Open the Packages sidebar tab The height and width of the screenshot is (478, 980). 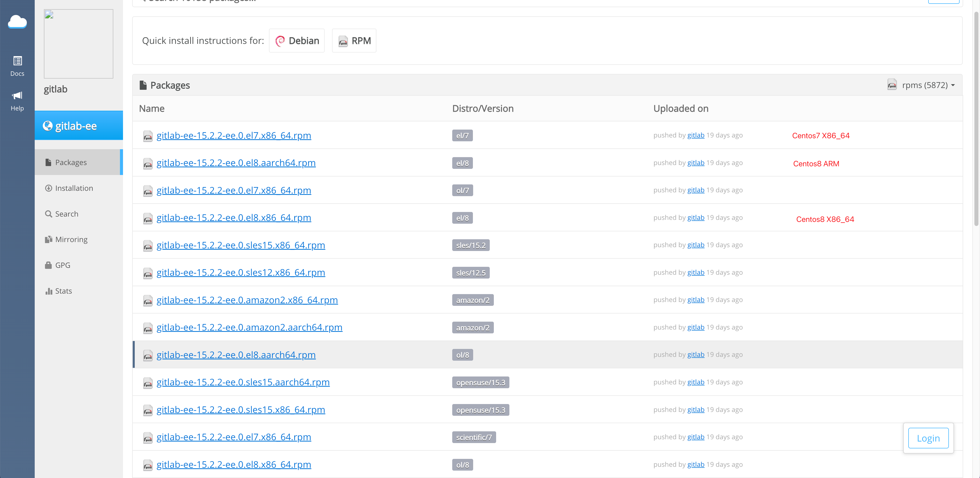click(x=79, y=162)
